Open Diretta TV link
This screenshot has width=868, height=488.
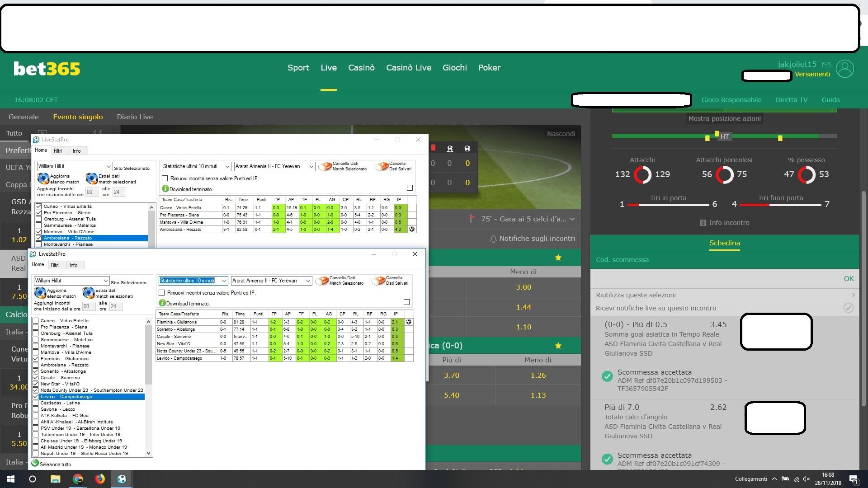click(792, 100)
